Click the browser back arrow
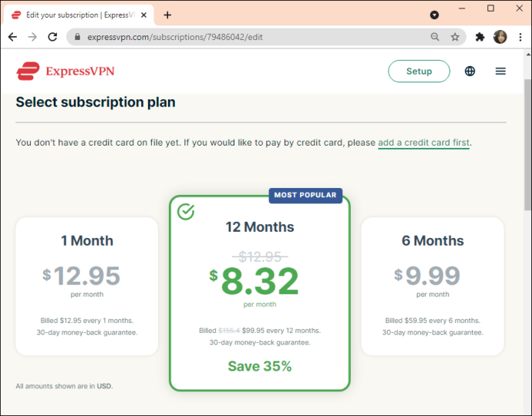 [x=12, y=37]
